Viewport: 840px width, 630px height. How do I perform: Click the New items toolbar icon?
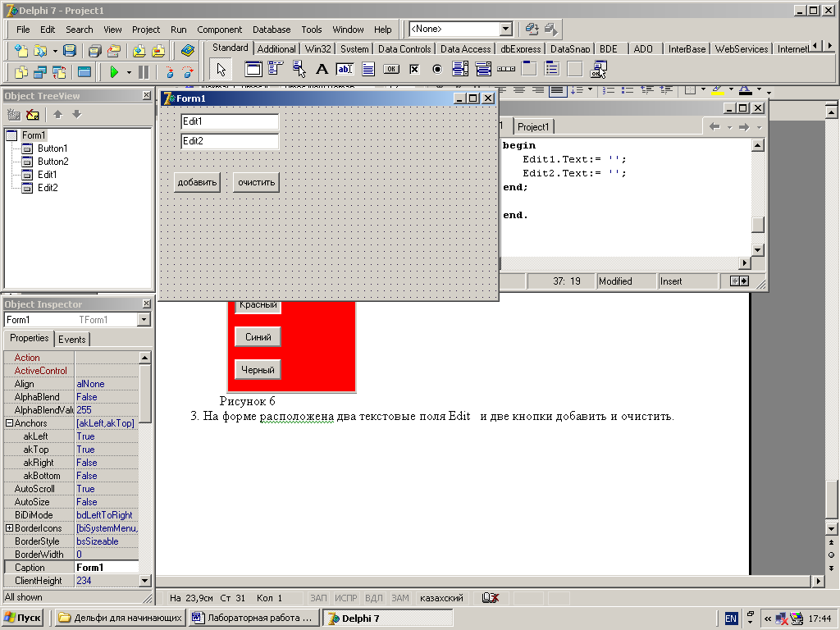click(x=21, y=51)
